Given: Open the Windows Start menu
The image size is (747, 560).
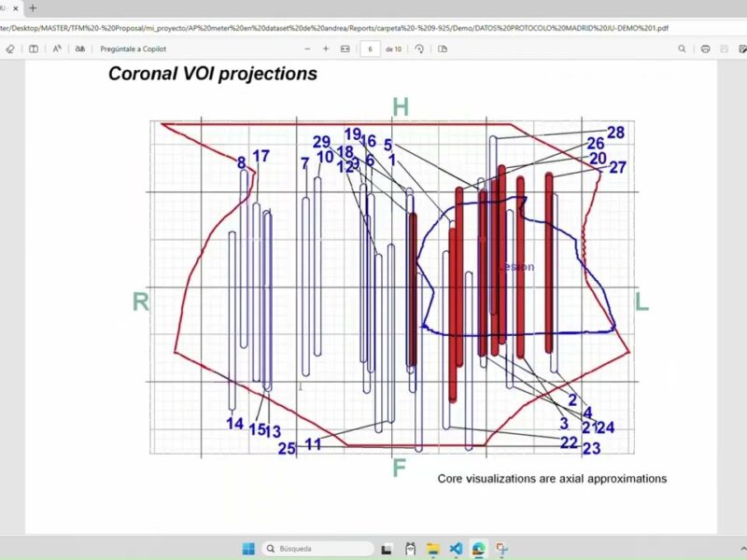Looking at the screenshot, I should (x=248, y=549).
